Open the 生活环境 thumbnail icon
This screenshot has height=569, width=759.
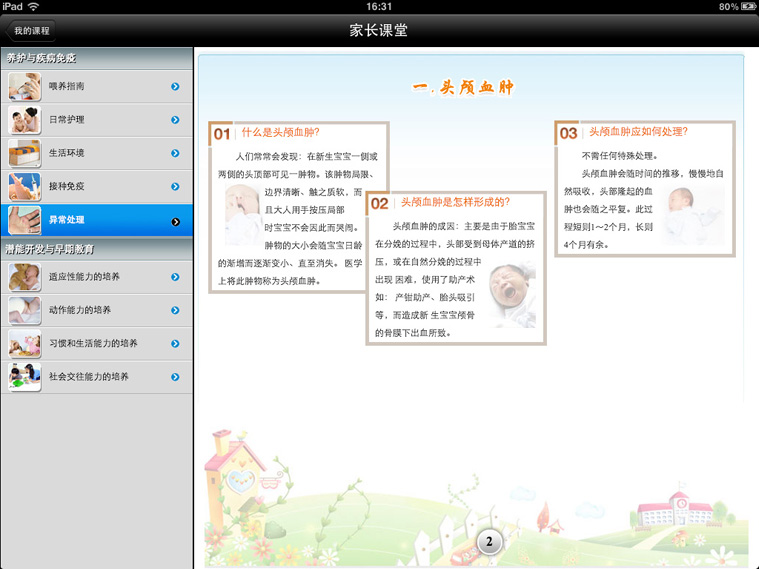(25, 154)
